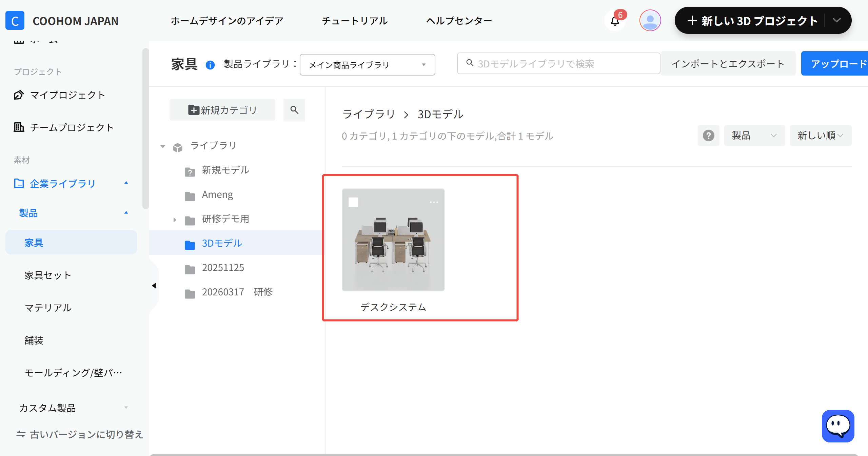868x456 pixels.
Task: Click the 新規カテゴリ button
Action: point(222,110)
